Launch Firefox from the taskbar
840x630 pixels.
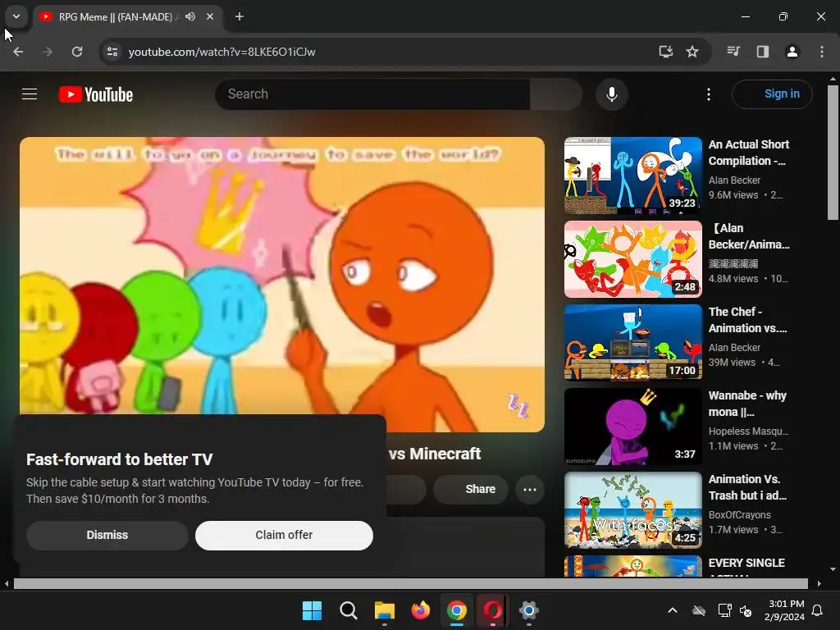tap(421, 610)
